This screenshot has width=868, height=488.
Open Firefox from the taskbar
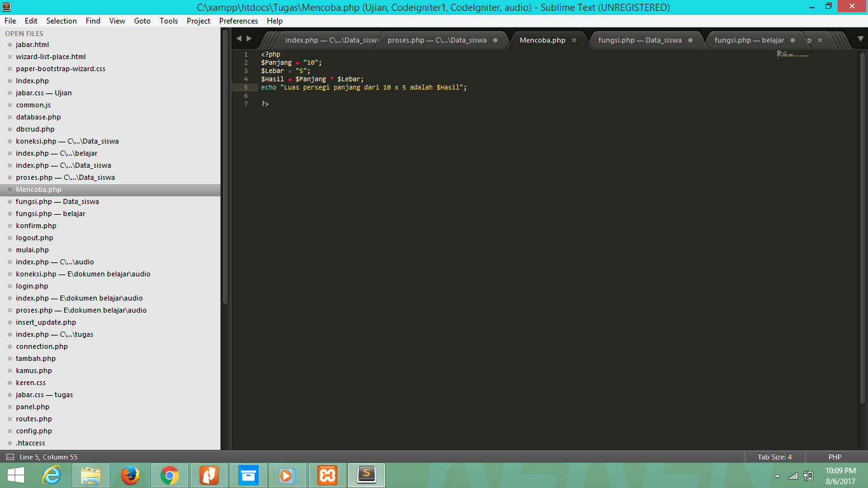[130, 475]
